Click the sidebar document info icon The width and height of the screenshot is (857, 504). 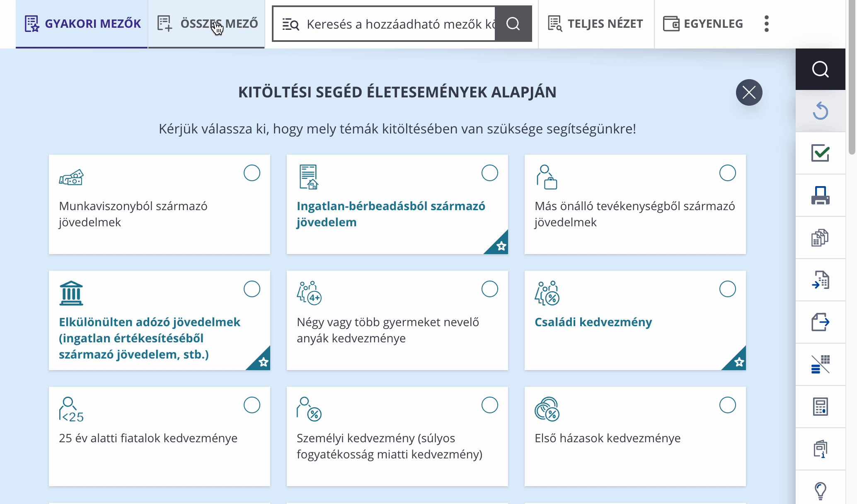(820, 449)
